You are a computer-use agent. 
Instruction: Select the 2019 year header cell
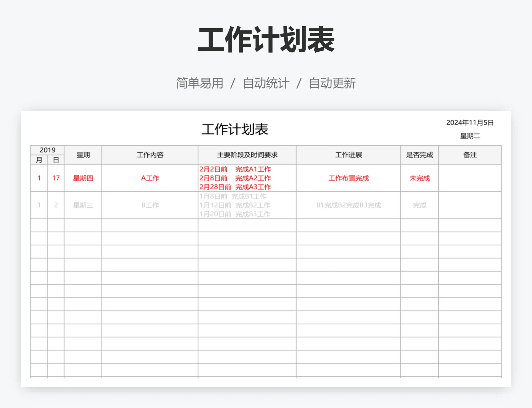click(x=47, y=150)
